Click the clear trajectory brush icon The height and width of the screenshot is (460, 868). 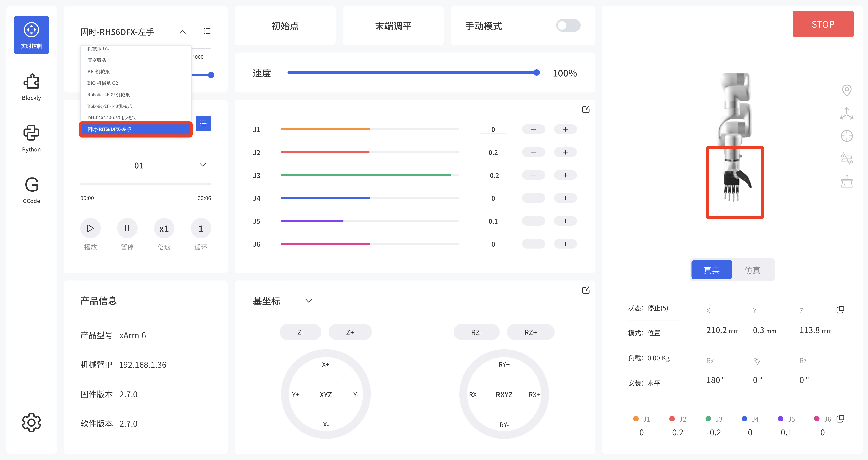pos(847,181)
